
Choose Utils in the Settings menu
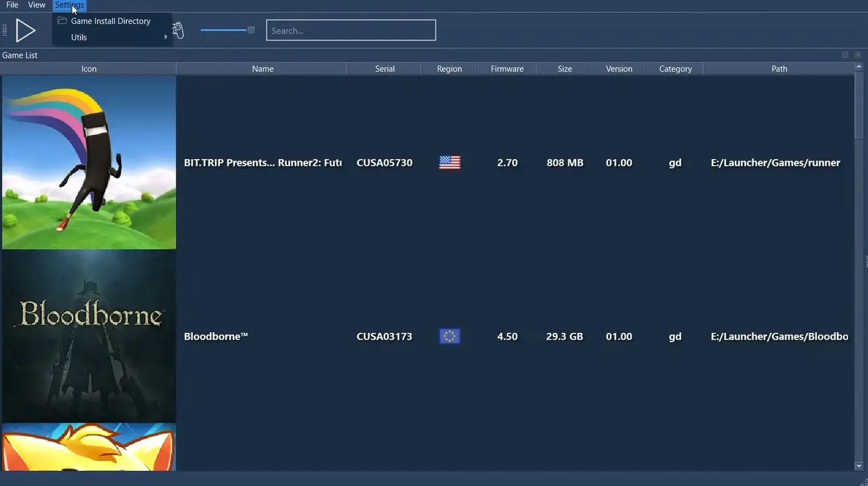[x=79, y=36]
